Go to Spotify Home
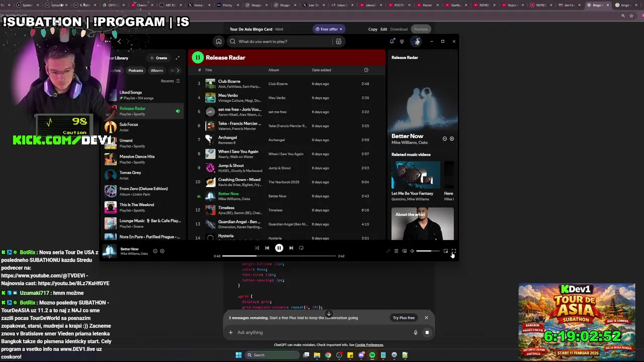 [x=218, y=41]
